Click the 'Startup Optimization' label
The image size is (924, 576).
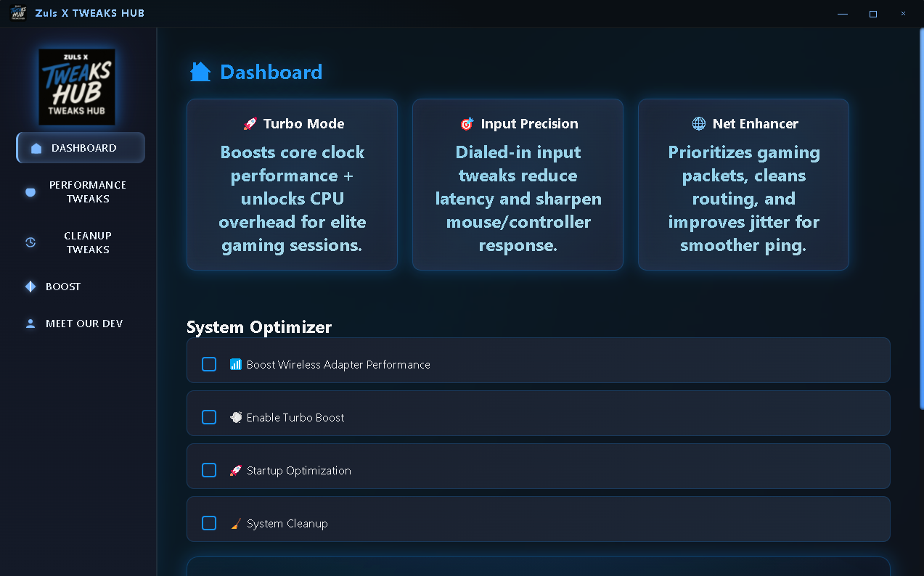(x=299, y=471)
